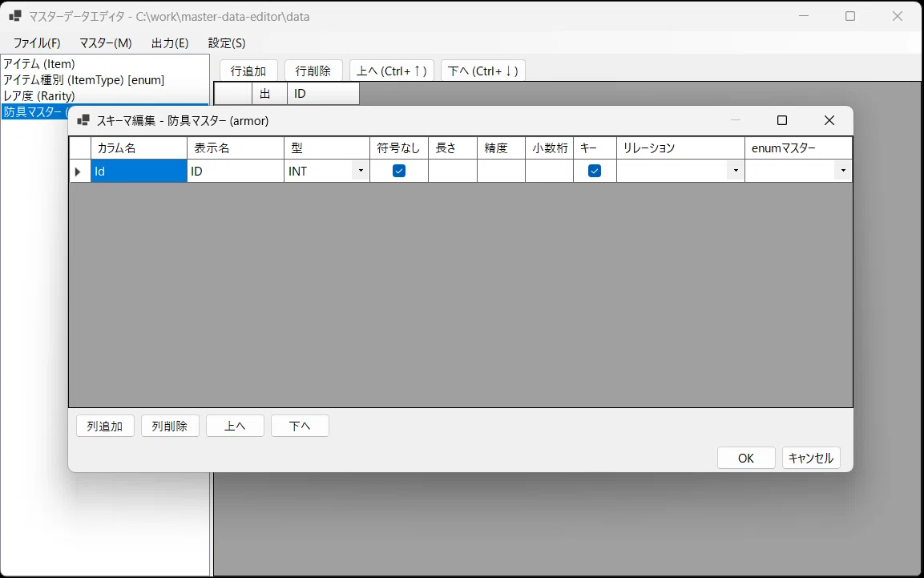This screenshot has height=578, width=924.
Task: Select アイテム (Item) in master list
Action: (105, 63)
